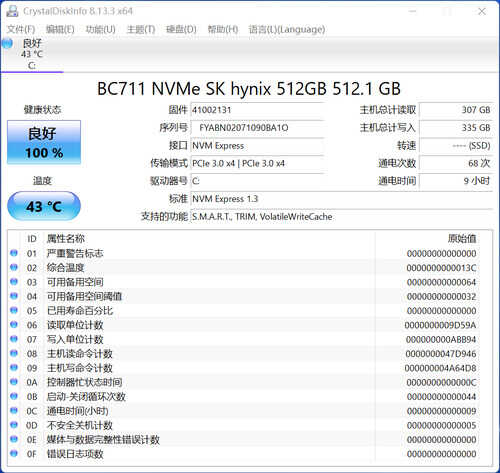Click the 健康状态 label
The height and width of the screenshot is (473, 500).
[x=43, y=110]
